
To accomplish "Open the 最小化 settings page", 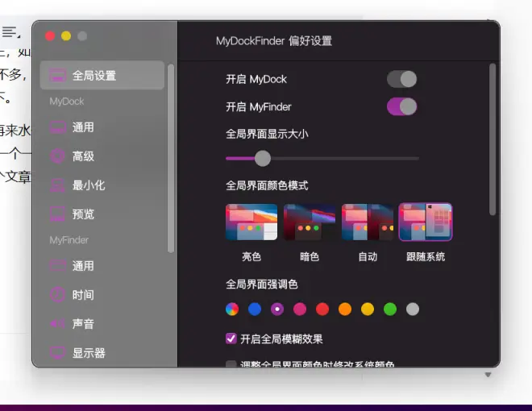I will click(x=89, y=185).
